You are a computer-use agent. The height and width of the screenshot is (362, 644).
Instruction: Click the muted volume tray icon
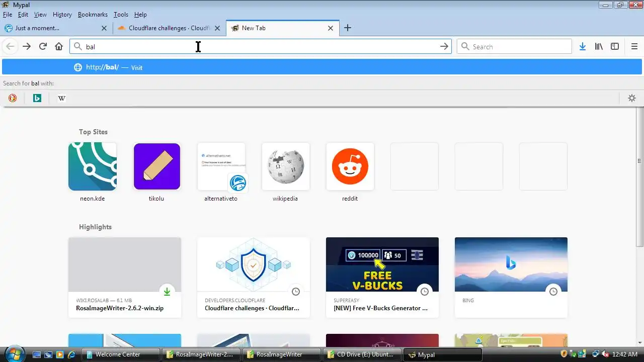click(605, 354)
